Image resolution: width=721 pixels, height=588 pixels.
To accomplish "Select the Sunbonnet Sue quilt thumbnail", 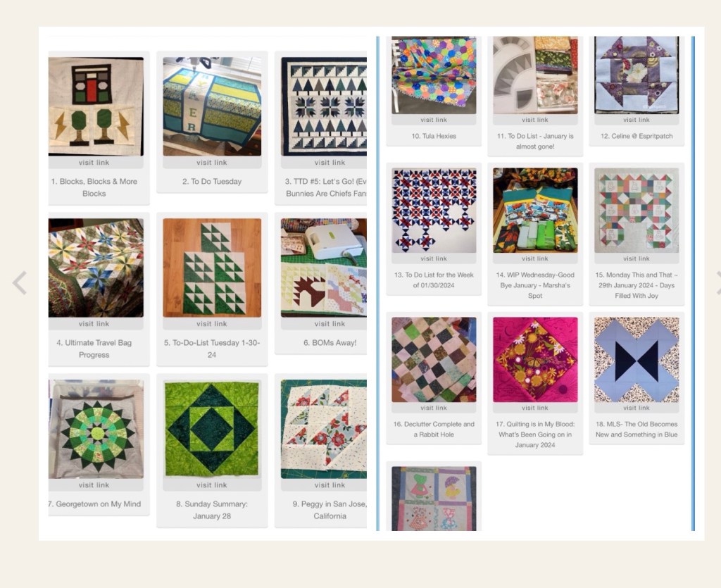I will (x=434, y=499).
